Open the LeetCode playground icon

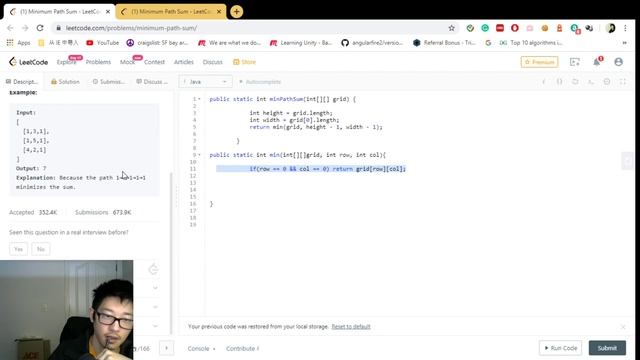click(x=575, y=62)
